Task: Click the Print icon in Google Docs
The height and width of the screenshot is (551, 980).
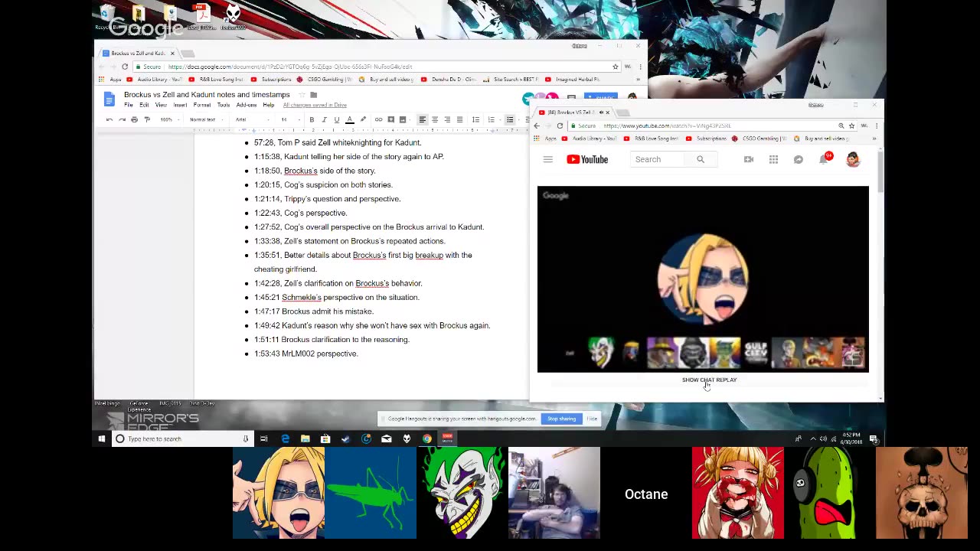Action: coord(134,119)
